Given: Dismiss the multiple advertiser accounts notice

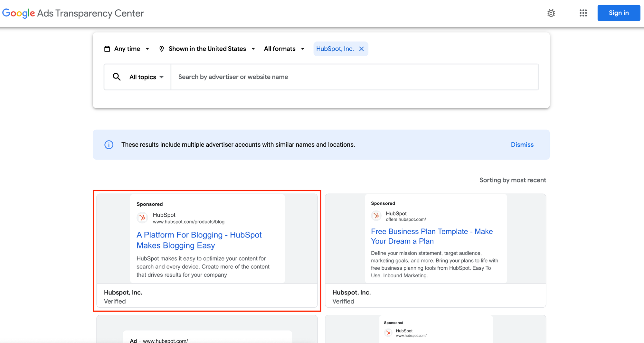Looking at the screenshot, I should click(x=522, y=145).
